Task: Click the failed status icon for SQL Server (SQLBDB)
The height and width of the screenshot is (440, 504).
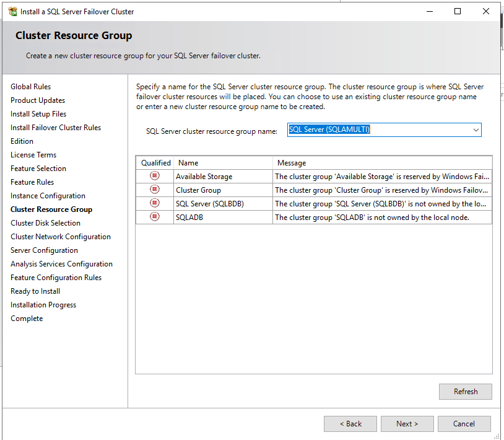Action: (x=155, y=203)
